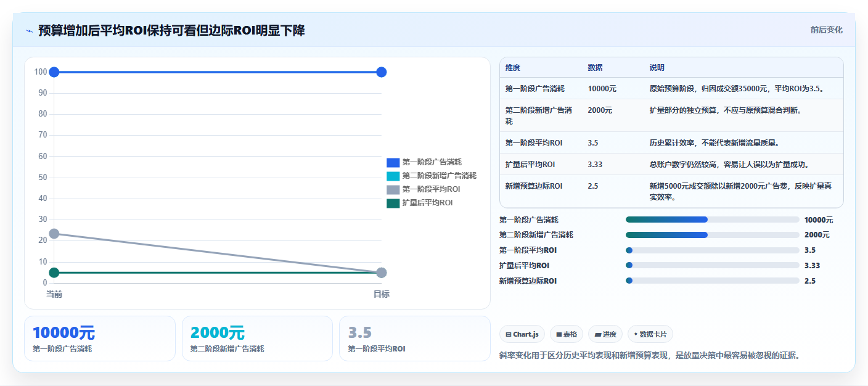Click the 目标 x-axis label
Screen dimensions: 868x386
(x=381, y=294)
